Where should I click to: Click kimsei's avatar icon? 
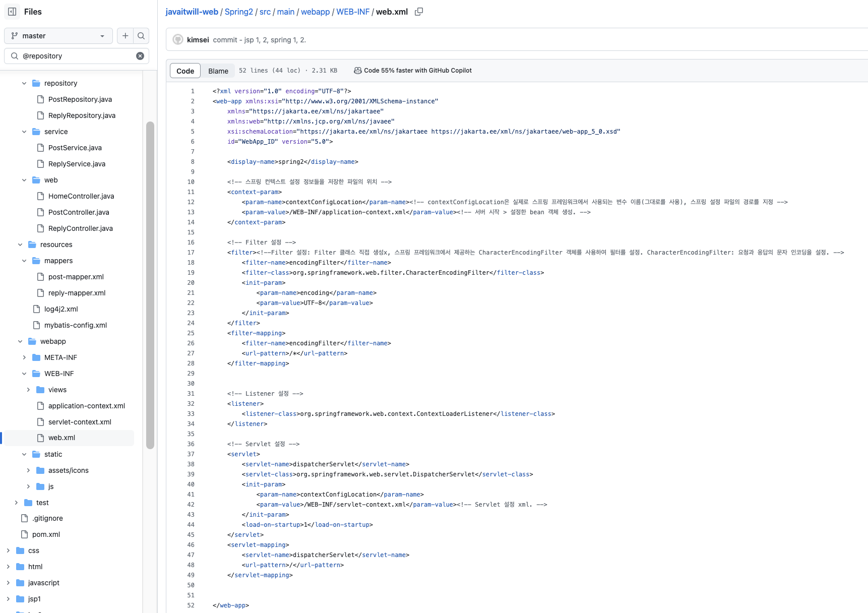click(178, 40)
